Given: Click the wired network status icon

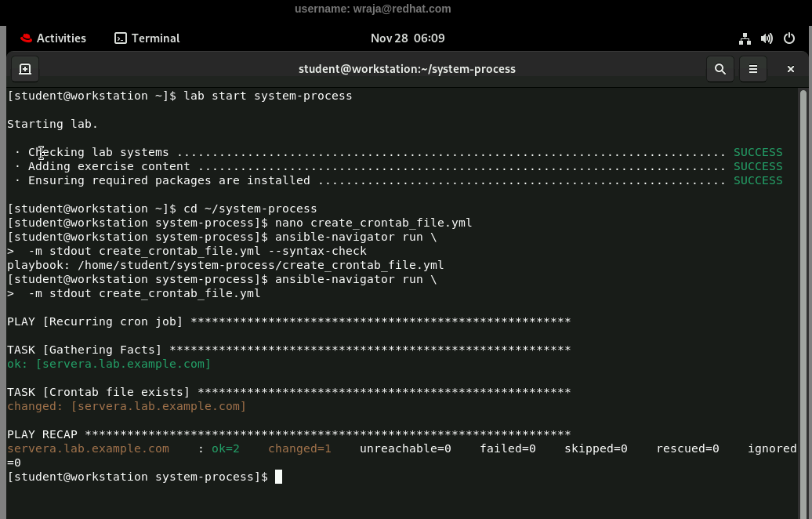Looking at the screenshot, I should coord(745,38).
